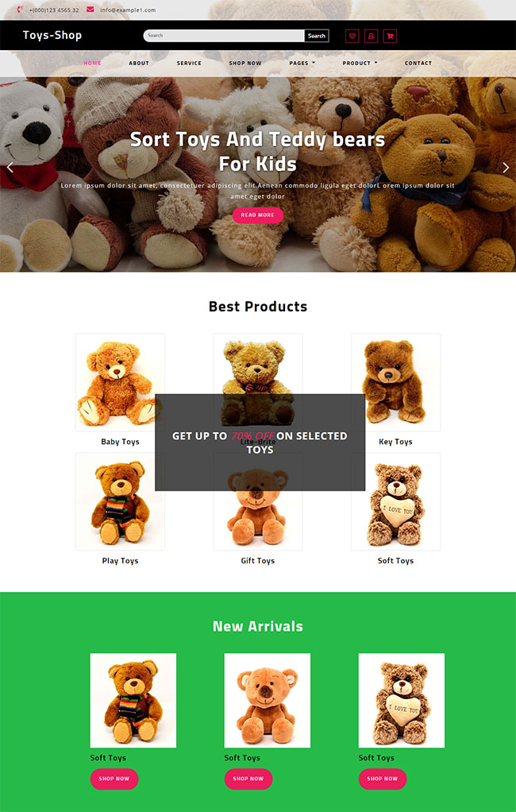Viewport: 516px width, 812px height.
Task: Open the Home nav item
Action: click(93, 64)
